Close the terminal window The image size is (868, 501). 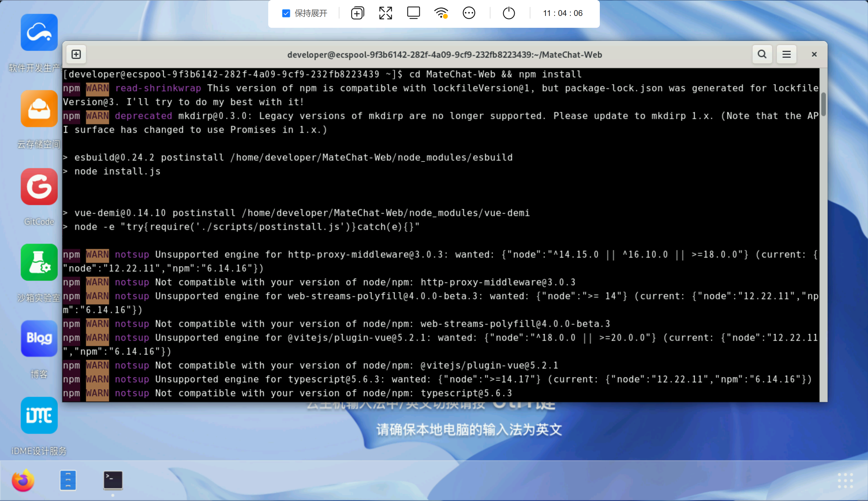pos(814,54)
